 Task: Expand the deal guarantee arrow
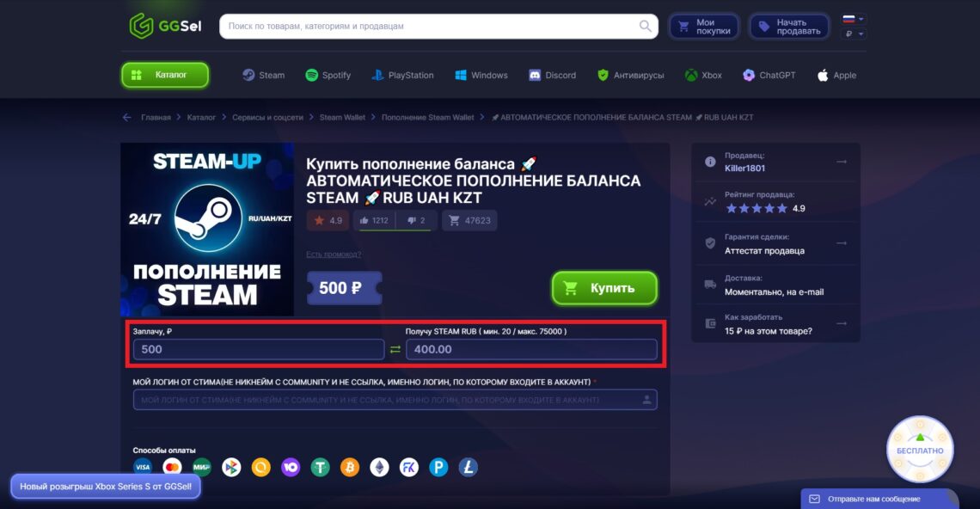(842, 243)
